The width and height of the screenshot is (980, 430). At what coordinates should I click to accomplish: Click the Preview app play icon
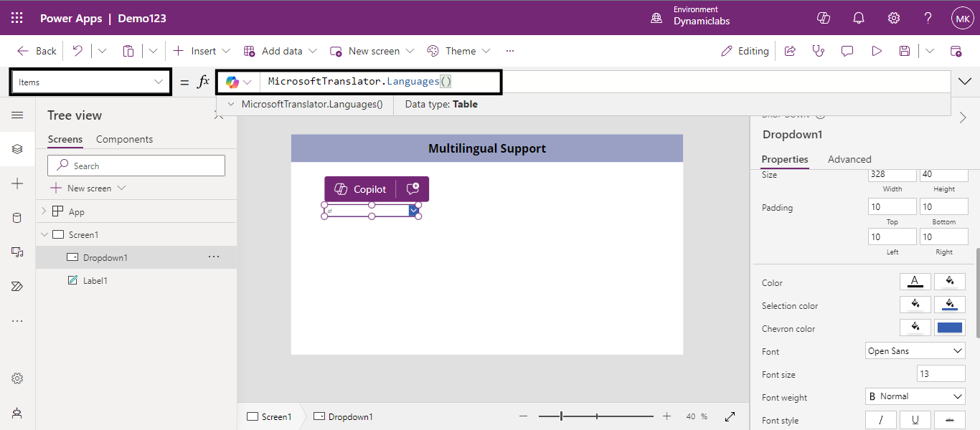(x=876, y=51)
